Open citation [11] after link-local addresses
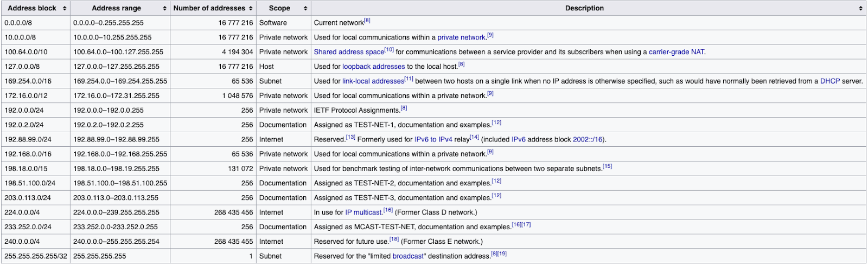 click(x=409, y=79)
